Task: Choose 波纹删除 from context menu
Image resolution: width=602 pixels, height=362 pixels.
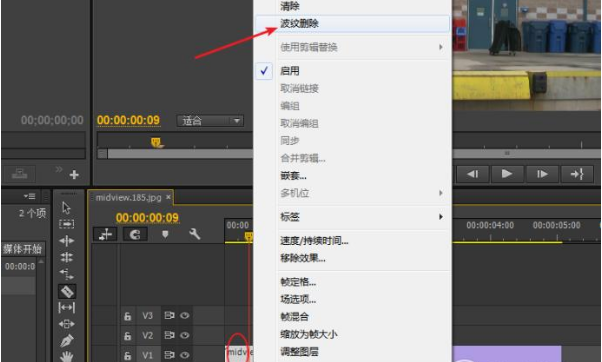Action: tap(352, 23)
